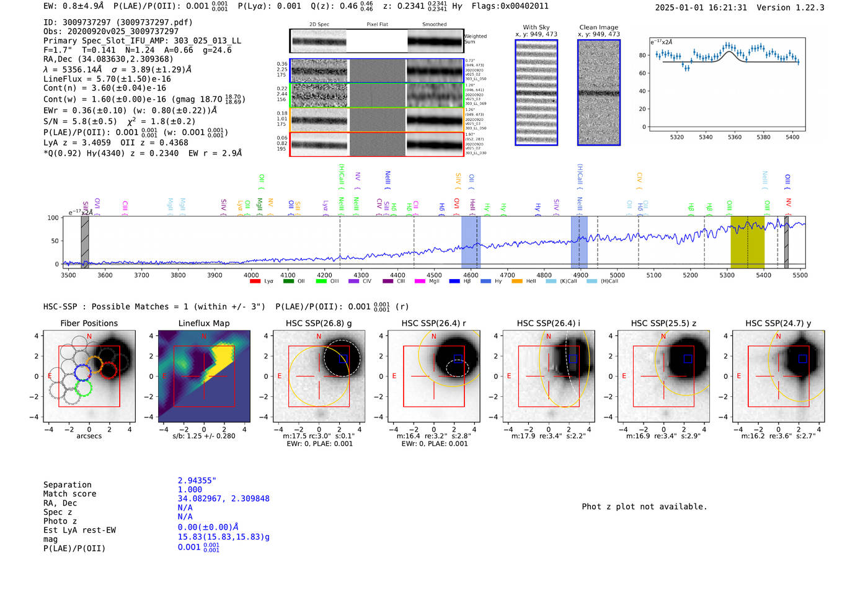View the HSC SSP(26.8) g image
Screen dimensions: 868x591
[319, 376]
